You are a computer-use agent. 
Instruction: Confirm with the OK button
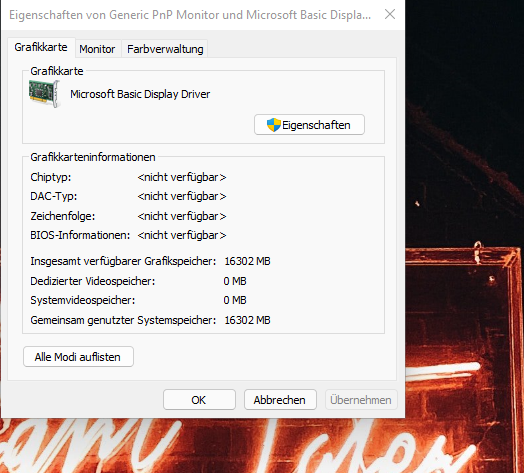point(199,399)
